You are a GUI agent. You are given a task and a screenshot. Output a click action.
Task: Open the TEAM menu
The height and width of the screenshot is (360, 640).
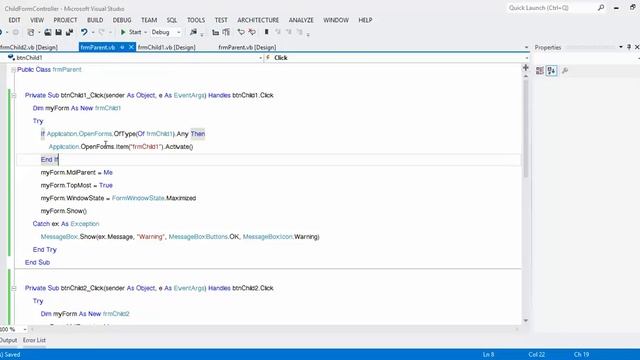149,20
